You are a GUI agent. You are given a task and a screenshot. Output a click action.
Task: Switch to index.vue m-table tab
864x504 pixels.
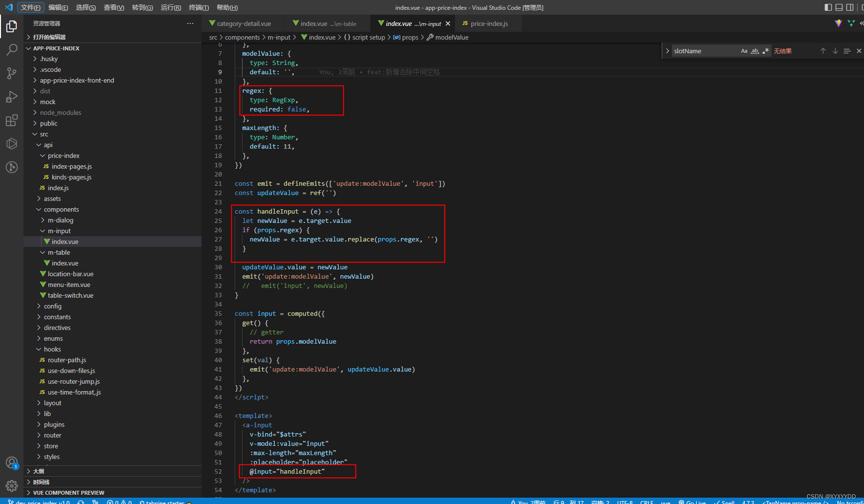(x=328, y=23)
